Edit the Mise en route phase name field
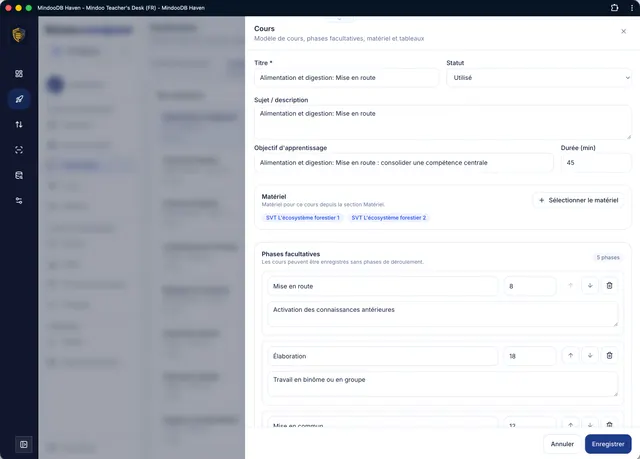Screen dimensions: 640x459 click(382, 286)
